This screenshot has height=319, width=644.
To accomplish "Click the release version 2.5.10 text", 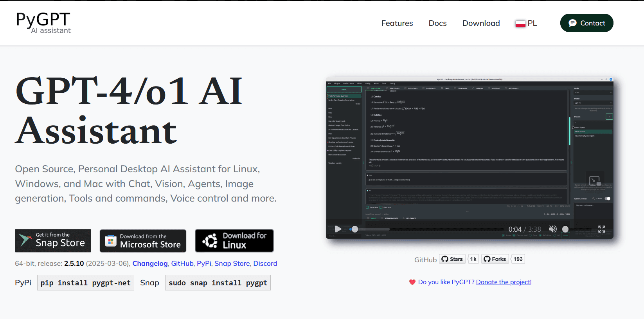I will pos(74,263).
